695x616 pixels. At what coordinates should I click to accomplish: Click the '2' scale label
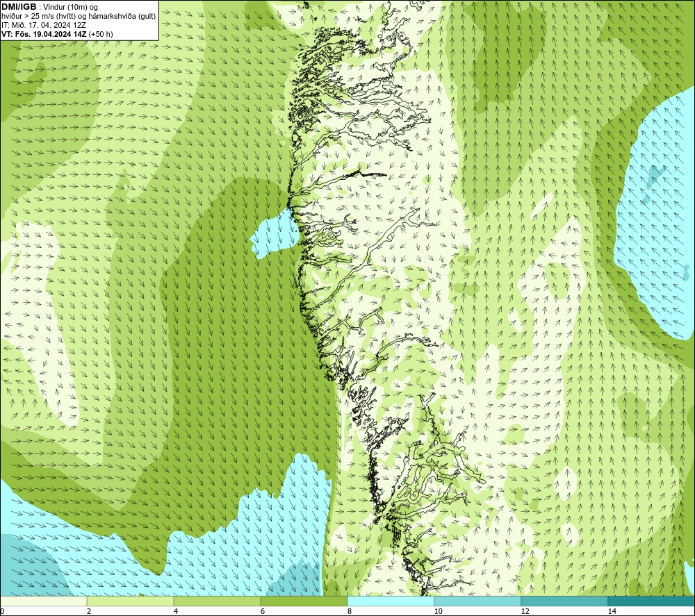point(89,611)
